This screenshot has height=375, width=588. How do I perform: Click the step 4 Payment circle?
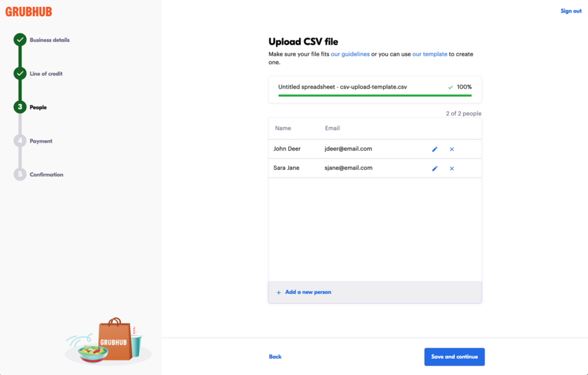(x=20, y=141)
